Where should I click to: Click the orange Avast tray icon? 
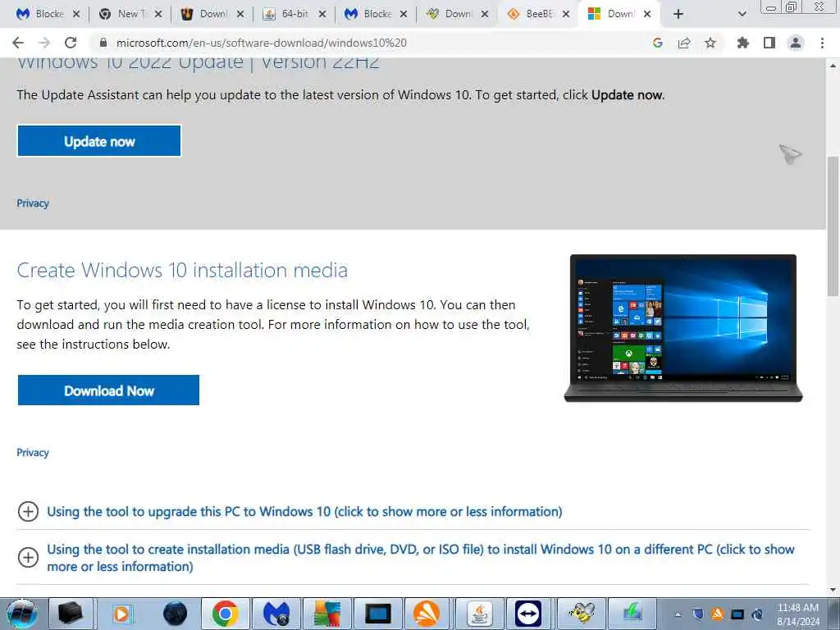coord(717,614)
